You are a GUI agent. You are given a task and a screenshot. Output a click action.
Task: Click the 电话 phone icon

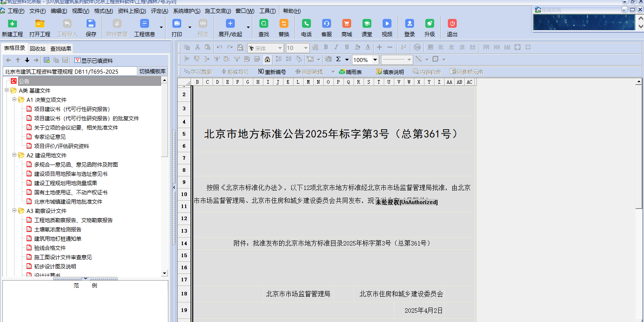(x=306, y=24)
